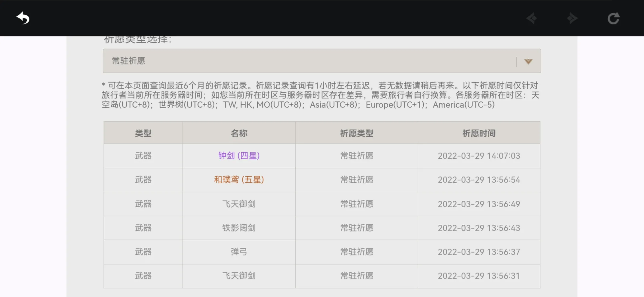The image size is (644, 297).
Task: Click 武器 type cell in 弹弓 row
Action: pyautogui.click(x=143, y=252)
